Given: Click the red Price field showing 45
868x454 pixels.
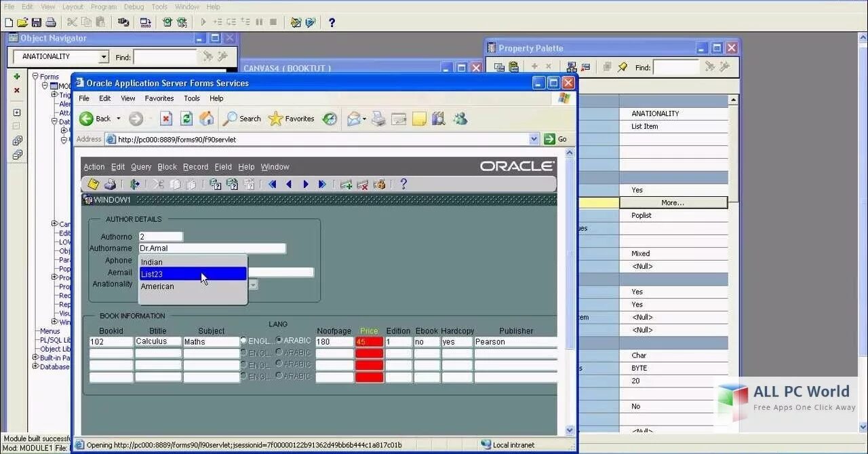Looking at the screenshot, I should click(369, 342).
